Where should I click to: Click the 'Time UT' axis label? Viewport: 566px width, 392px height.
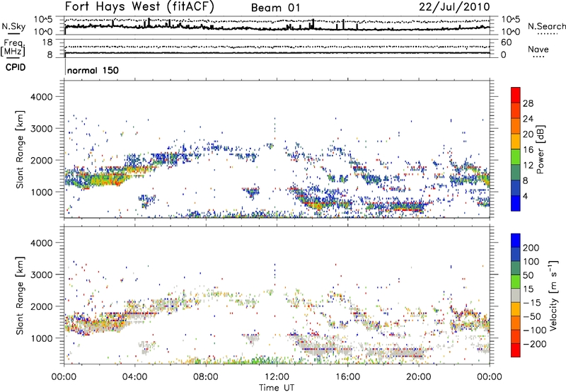click(277, 388)
